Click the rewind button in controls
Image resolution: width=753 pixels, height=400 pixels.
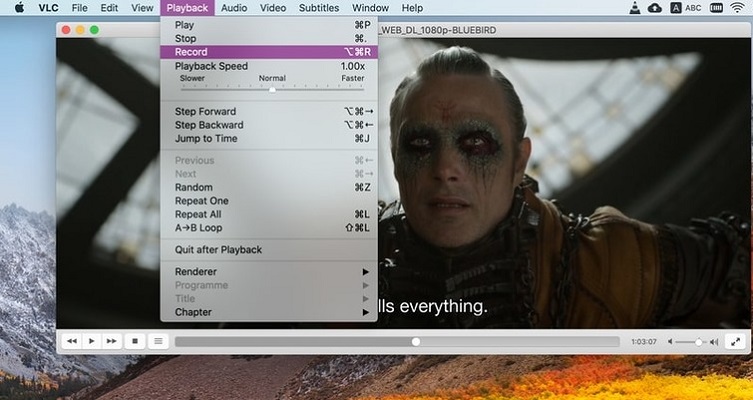(72, 341)
